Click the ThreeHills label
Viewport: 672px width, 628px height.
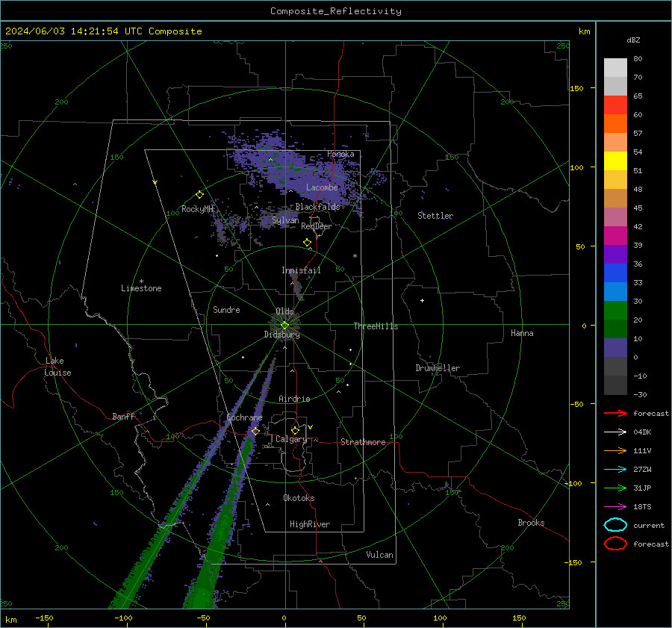click(x=376, y=326)
